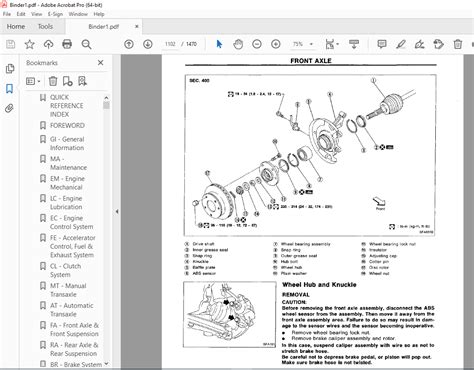Open the zoom level 75% dropdown

(x=303, y=44)
